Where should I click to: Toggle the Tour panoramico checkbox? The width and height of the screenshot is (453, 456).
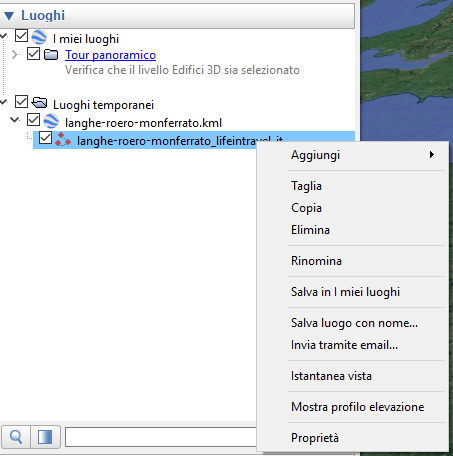click(x=34, y=53)
